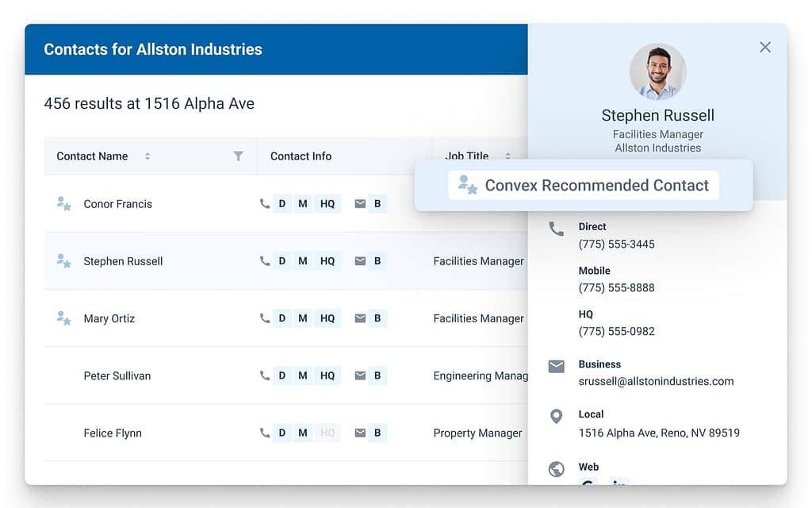Click globe Web icon in detail panel
The width and height of the screenshot is (812, 508).
(556, 468)
